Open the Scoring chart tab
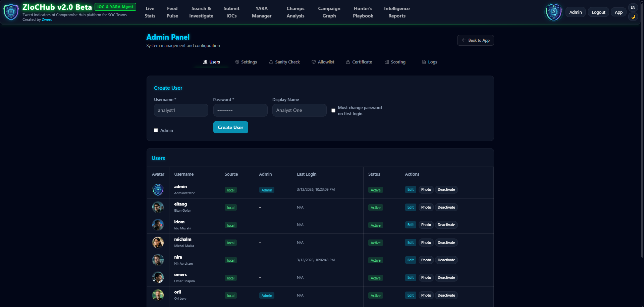644x307 pixels. 395,62
